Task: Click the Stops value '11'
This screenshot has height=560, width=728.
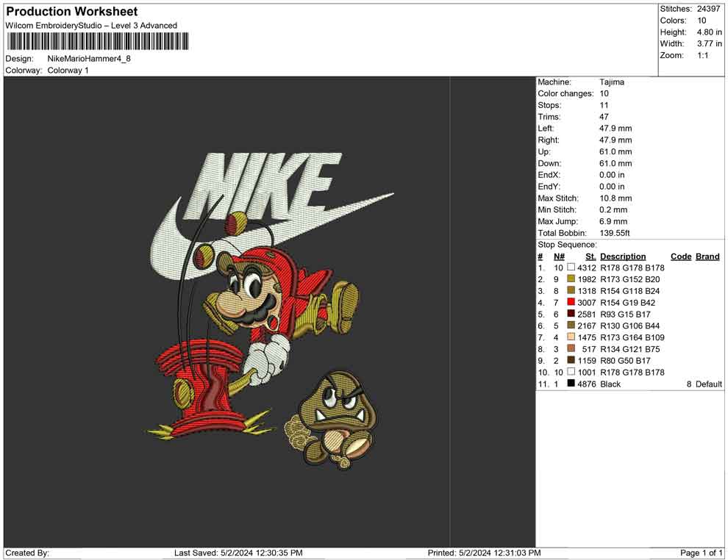Action: (604, 105)
